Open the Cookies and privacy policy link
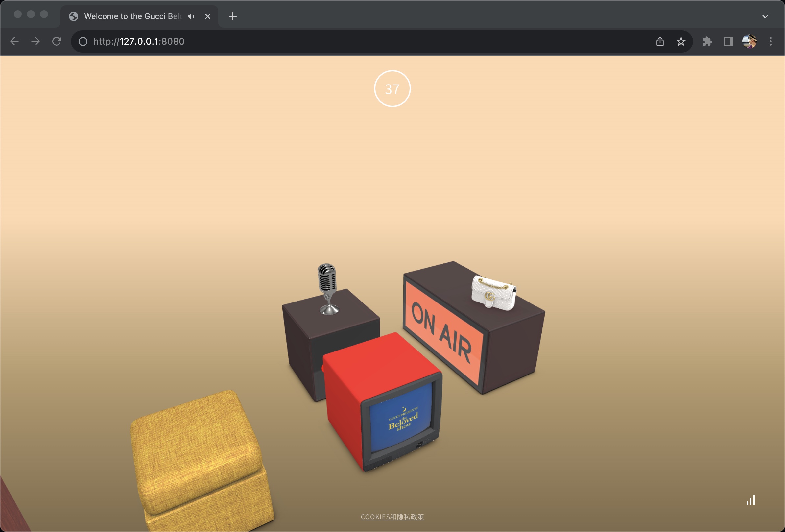Screen dimensions: 785x532 pos(392,517)
